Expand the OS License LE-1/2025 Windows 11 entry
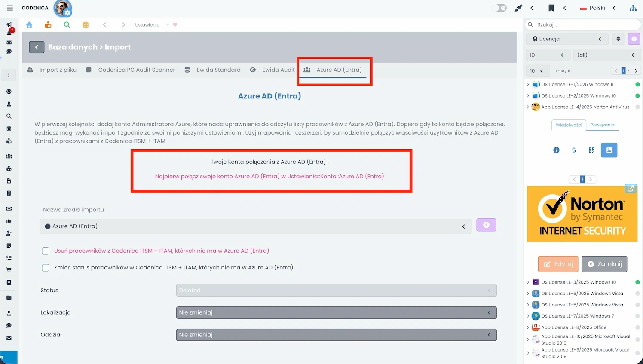Screen dimensions: 643x364 tap(528, 84)
